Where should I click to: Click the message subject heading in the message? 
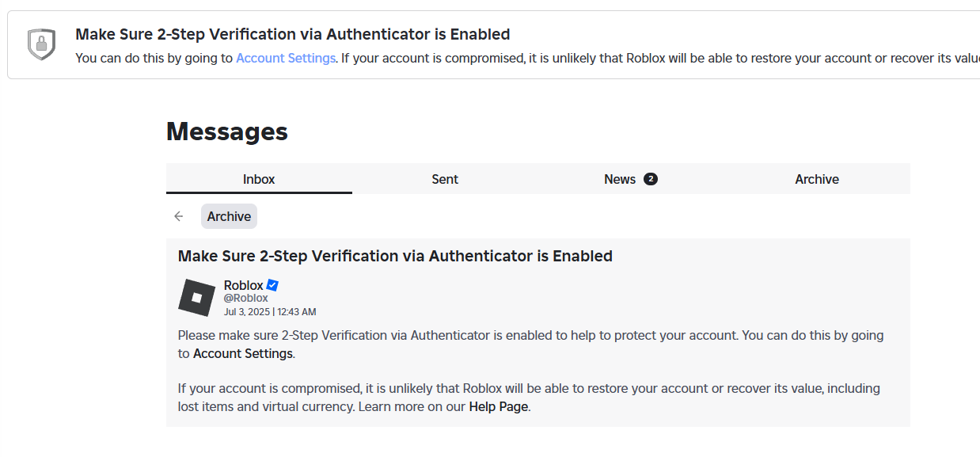(395, 256)
